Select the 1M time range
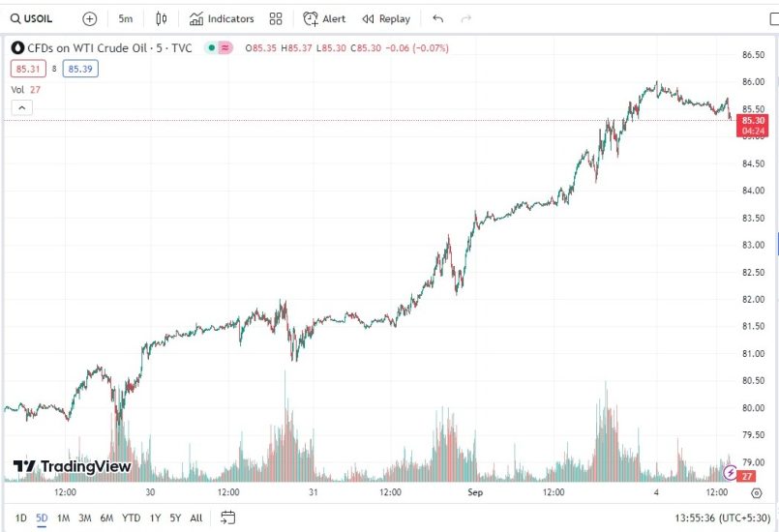The height and width of the screenshot is (532, 779). [63, 517]
